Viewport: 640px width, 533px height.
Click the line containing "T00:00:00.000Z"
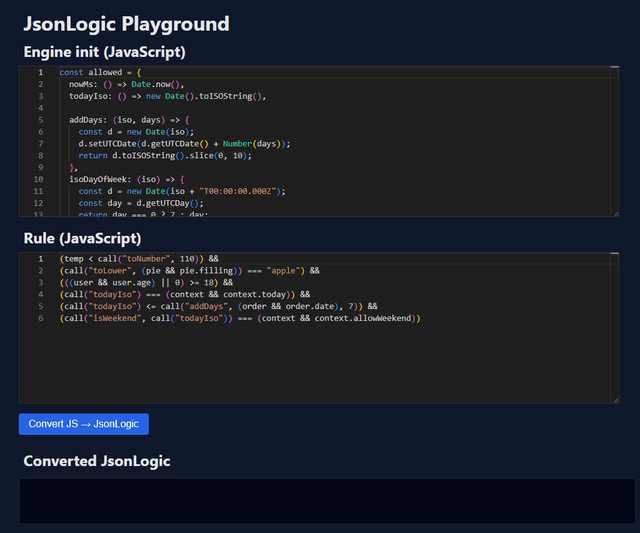point(182,191)
